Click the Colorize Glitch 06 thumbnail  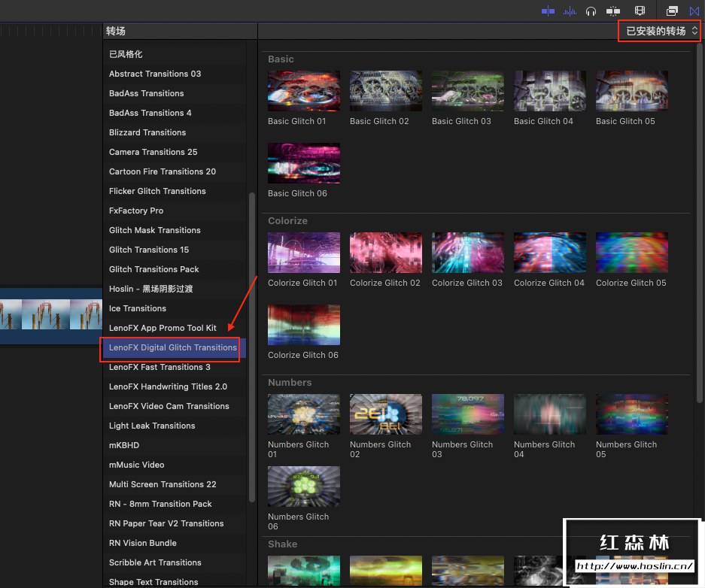click(304, 325)
